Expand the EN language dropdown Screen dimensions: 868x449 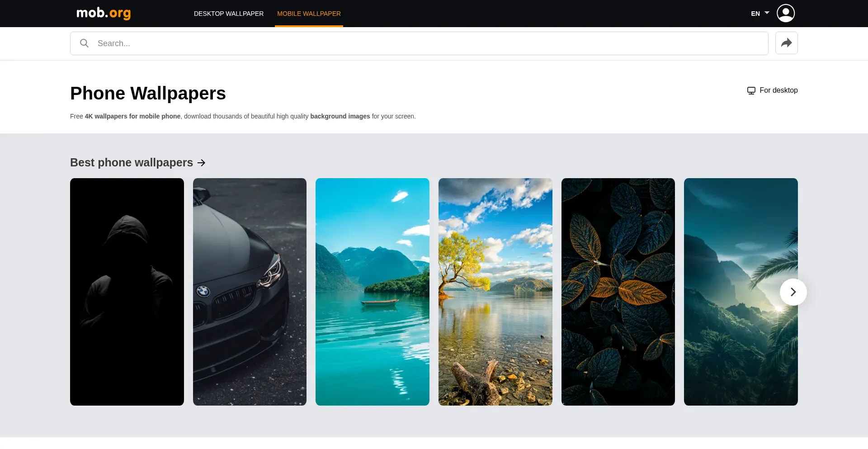click(760, 14)
